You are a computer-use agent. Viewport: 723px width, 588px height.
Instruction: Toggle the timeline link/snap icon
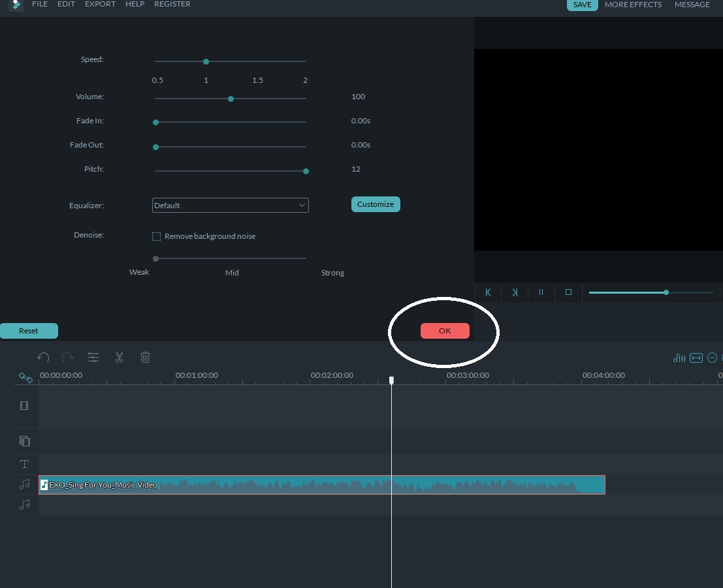[25, 378]
